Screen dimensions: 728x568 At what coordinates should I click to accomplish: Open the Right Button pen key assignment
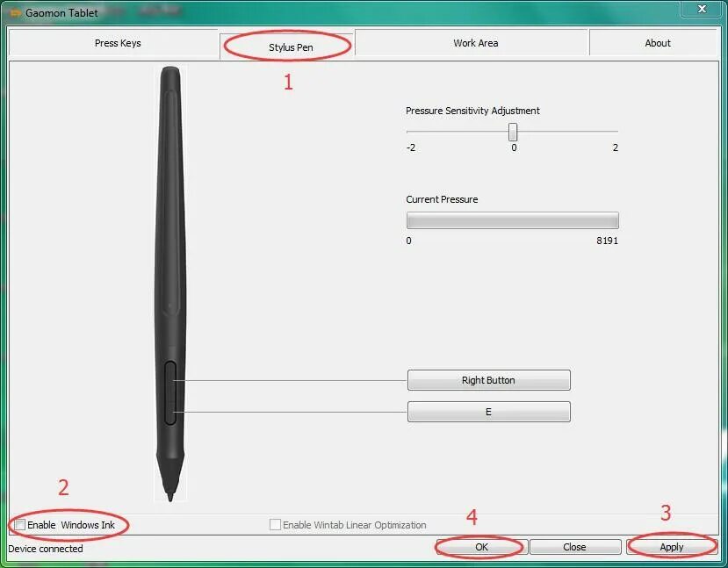pos(489,380)
